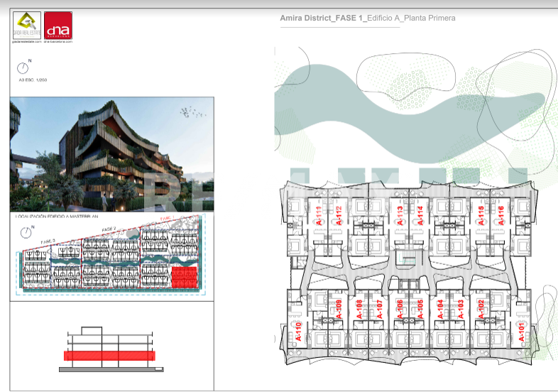Select apartment label A-106
Viewport: 558px width, 392px height.
click(x=400, y=309)
